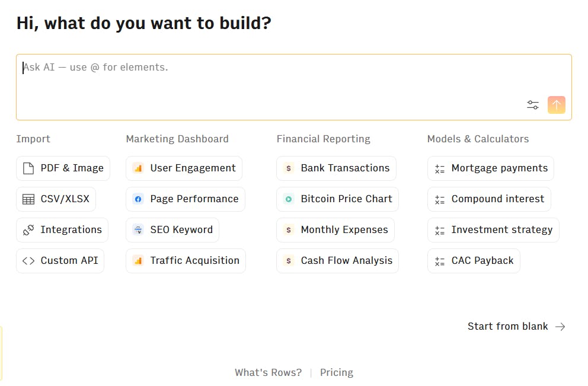The width and height of the screenshot is (588, 386).
Task: Click the Bitcoin Price Chart green icon
Action: [x=289, y=199]
